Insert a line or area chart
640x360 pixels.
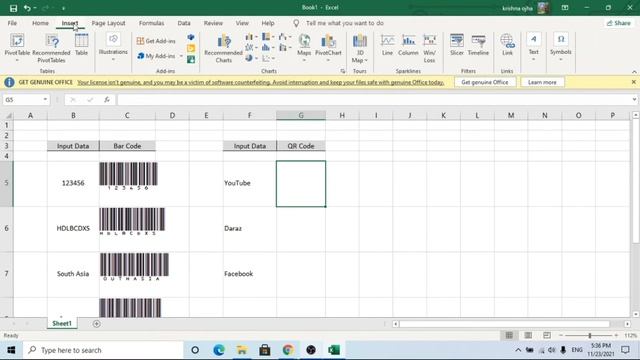click(x=251, y=48)
